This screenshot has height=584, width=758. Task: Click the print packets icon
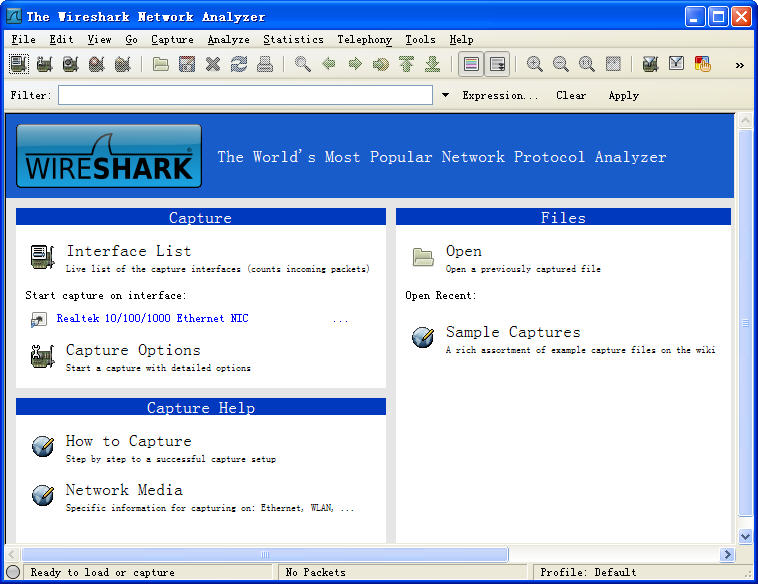(x=264, y=65)
